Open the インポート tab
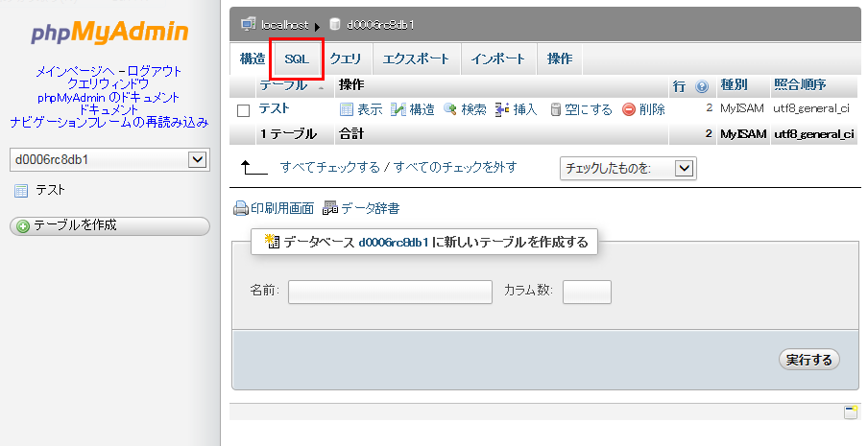This screenshot has width=868, height=446. tap(497, 59)
